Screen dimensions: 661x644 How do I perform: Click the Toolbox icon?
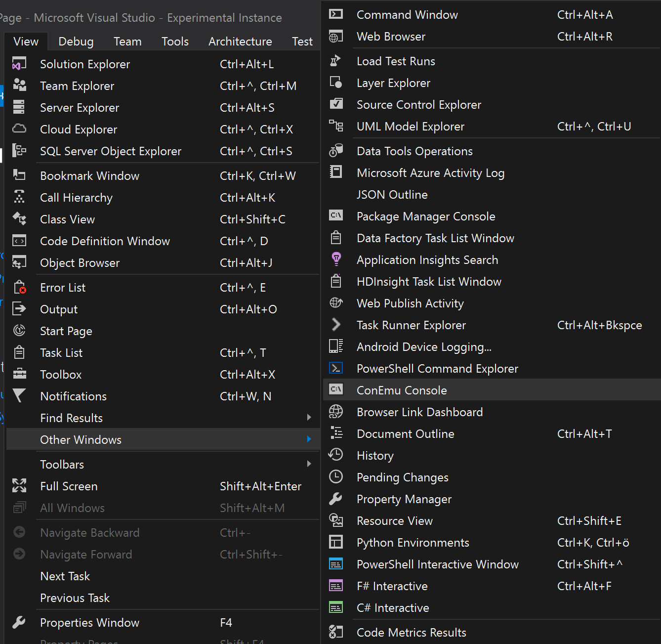[x=19, y=375]
